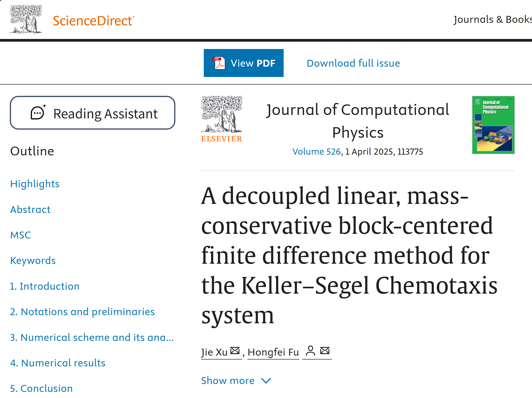
Task: Click the Reading Assistant chat bubble icon
Action: (38, 113)
